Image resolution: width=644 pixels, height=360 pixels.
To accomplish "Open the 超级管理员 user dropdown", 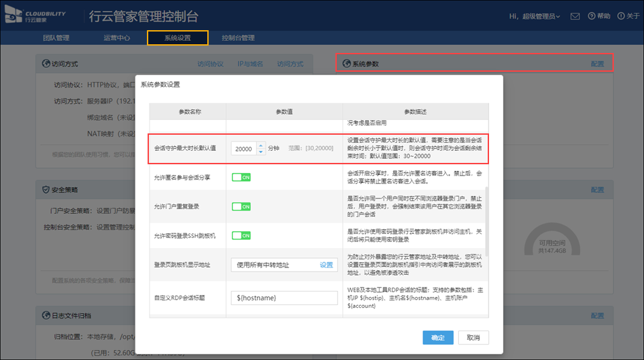I will (x=535, y=16).
